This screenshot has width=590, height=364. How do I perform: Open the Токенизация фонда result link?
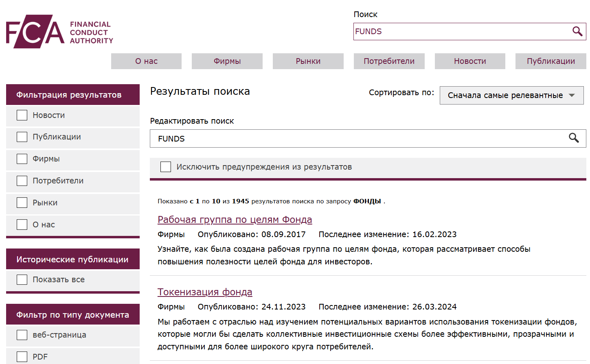205,292
